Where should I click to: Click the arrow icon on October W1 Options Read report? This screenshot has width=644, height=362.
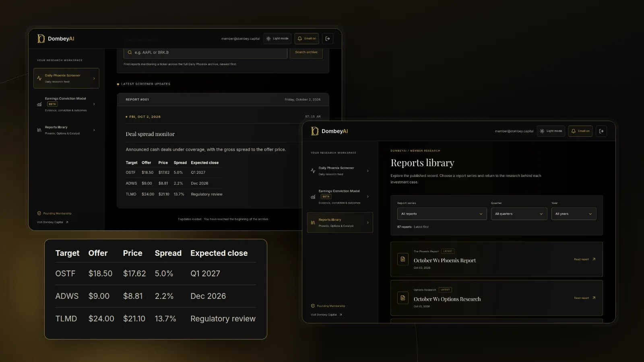[594, 298]
